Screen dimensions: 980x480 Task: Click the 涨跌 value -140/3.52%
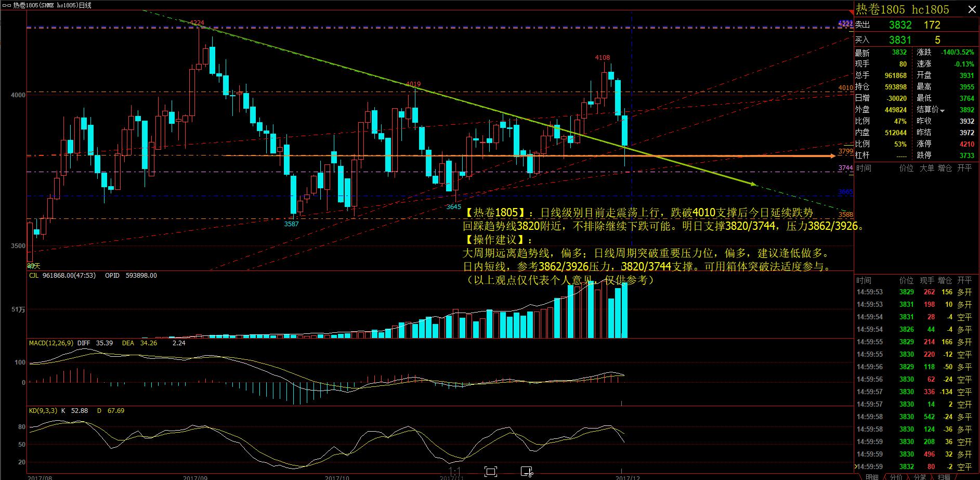957,53
